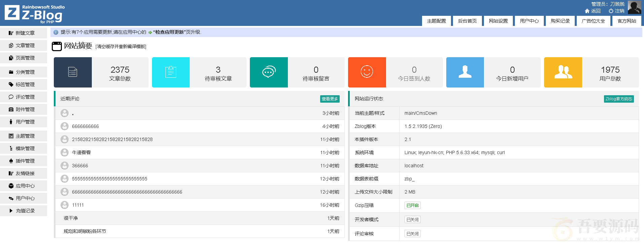
Task: Click the green pending comments chat icon
Action: tap(269, 72)
